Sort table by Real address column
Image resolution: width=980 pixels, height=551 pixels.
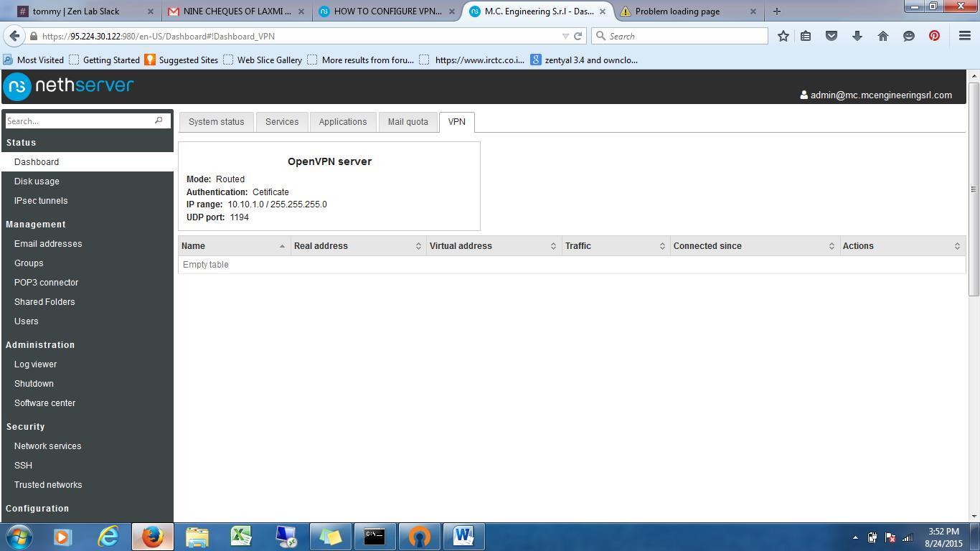[359, 246]
